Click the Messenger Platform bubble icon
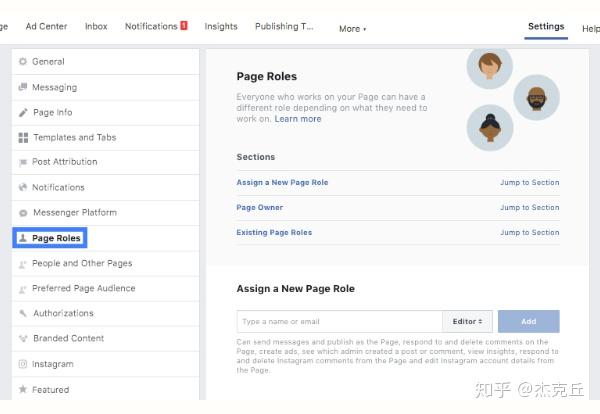The image size is (600, 414). (23, 213)
